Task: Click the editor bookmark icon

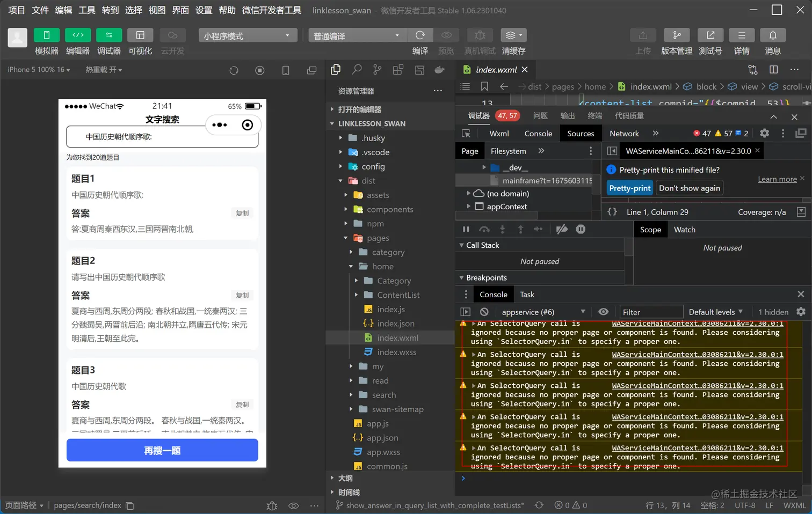Action: coord(484,86)
